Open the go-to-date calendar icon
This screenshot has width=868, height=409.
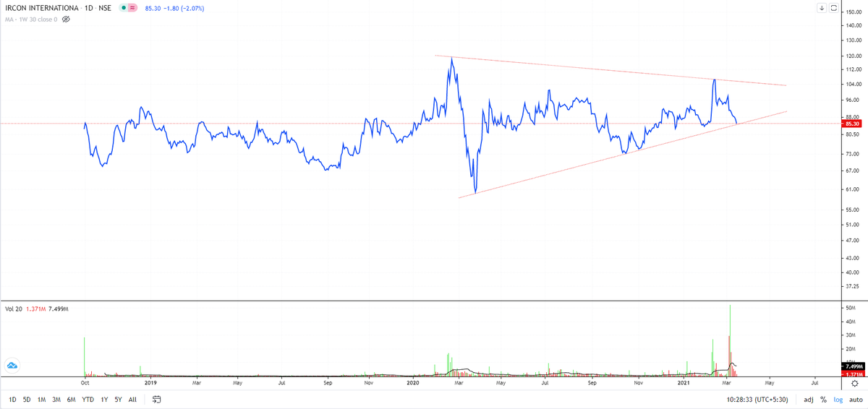pyautogui.click(x=156, y=399)
